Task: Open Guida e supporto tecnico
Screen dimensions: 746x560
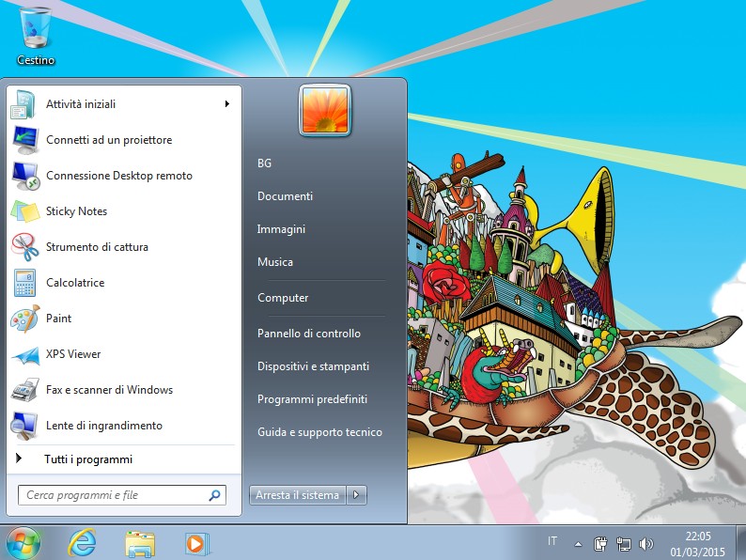Action: (319, 432)
